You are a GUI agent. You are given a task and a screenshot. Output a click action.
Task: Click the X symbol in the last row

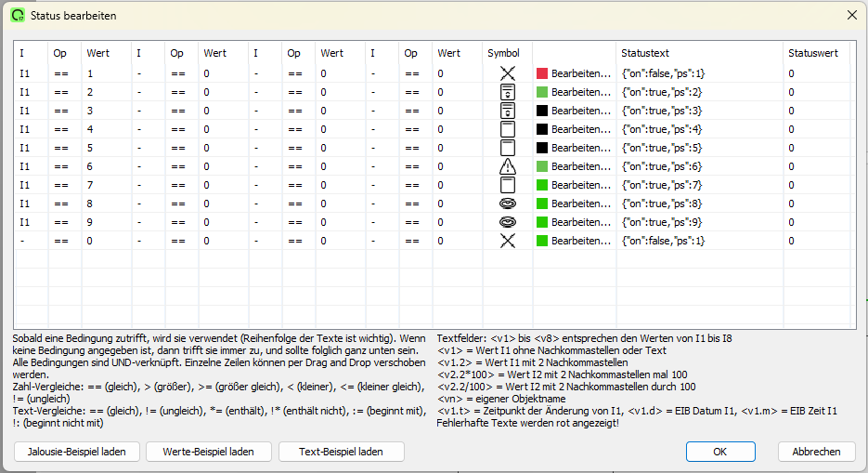[x=508, y=241]
